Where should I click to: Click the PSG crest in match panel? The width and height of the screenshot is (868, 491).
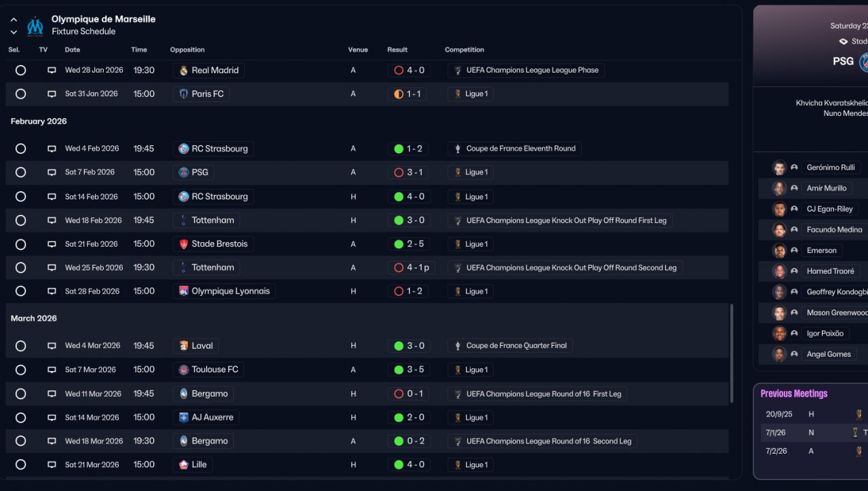(864, 62)
